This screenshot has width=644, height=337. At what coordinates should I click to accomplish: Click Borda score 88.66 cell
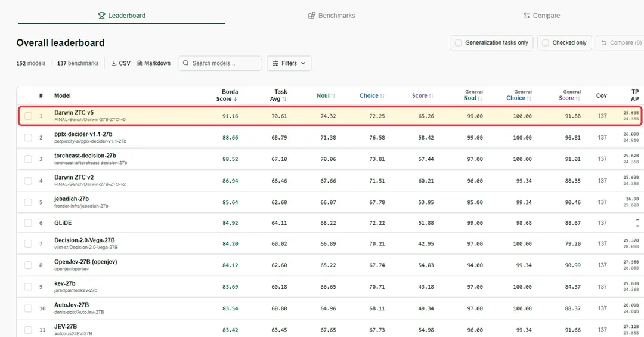pyautogui.click(x=230, y=137)
